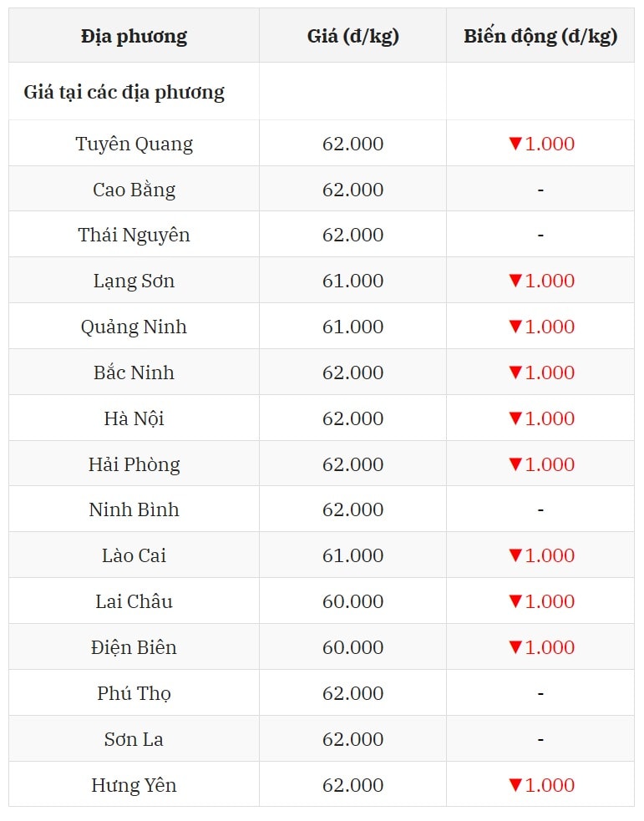Viewport: 644px width, 821px height.
Task: Click the Thái Nguyên price 62.000
Action: point(352,235)
